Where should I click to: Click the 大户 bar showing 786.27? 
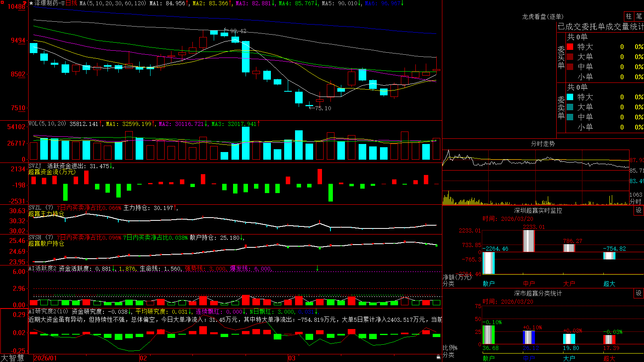tap(569, 248)
